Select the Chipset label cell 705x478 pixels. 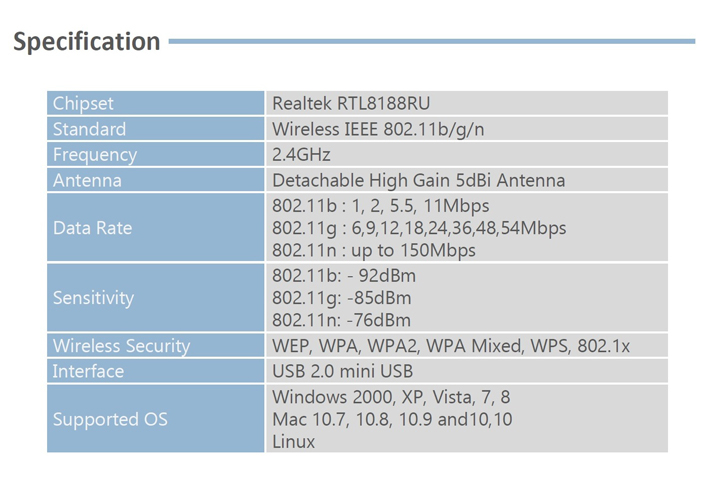pos(156,103)
